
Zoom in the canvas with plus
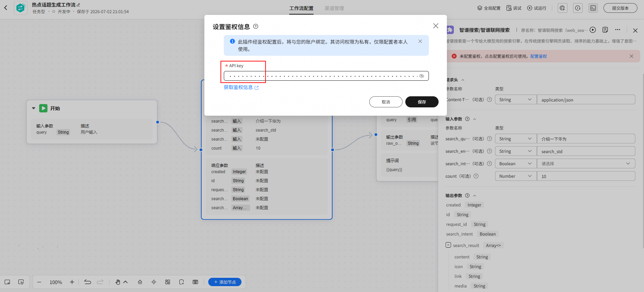click(x=72, y=282)
